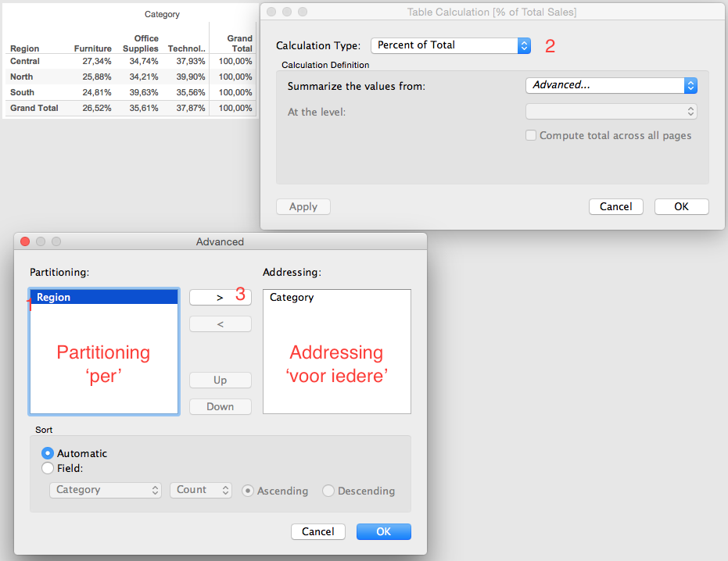
Task: Open the Calculation Type dropdown
Action: pyautogui.click(x=450, y=45)
